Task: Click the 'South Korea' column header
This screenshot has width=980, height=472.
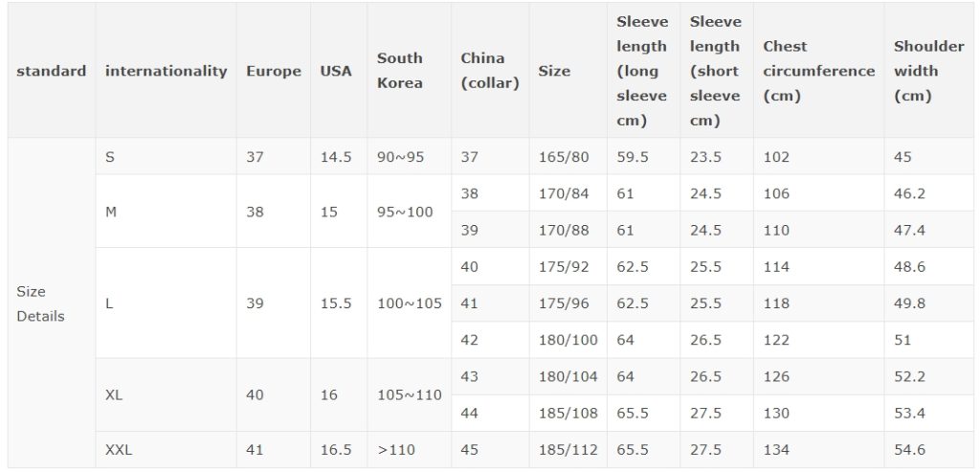Action: [409, 71]
